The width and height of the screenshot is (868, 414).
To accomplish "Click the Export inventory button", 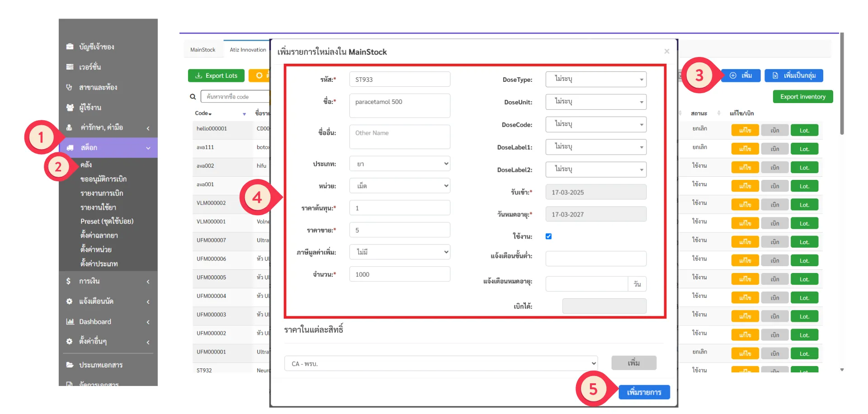I will [802, 97].
